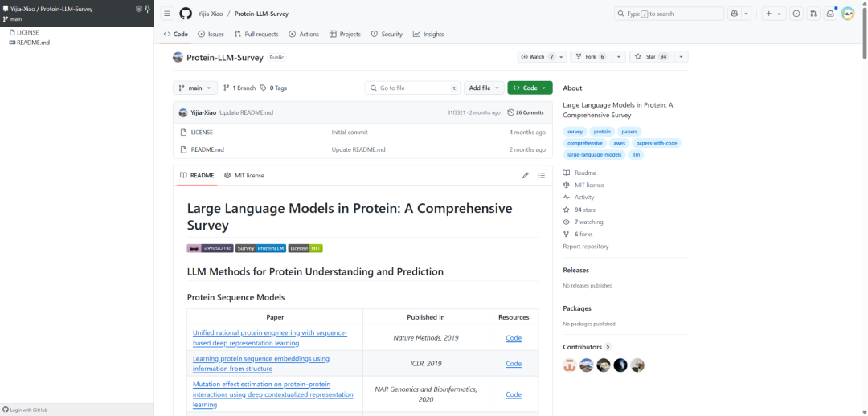Open the pull requests icon in the top header

click(x=813, y=14)
